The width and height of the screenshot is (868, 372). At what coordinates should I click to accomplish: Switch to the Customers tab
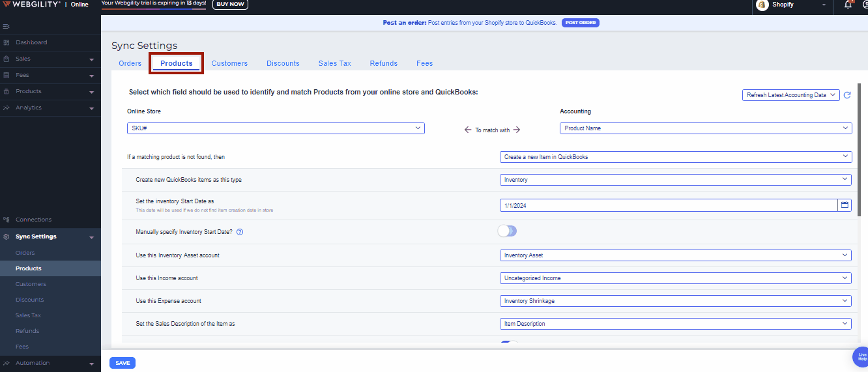pos(229,63)
